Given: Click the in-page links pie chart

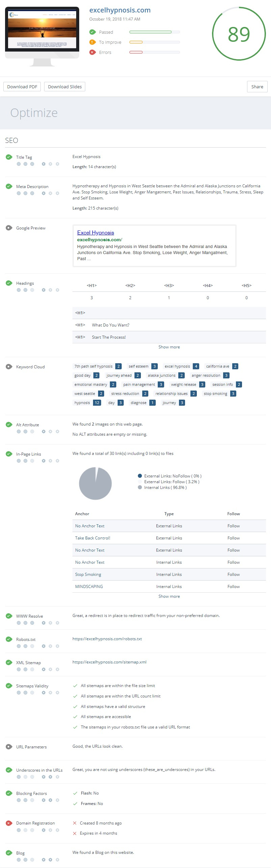Looking at the screenshot, I should point(95,483).
